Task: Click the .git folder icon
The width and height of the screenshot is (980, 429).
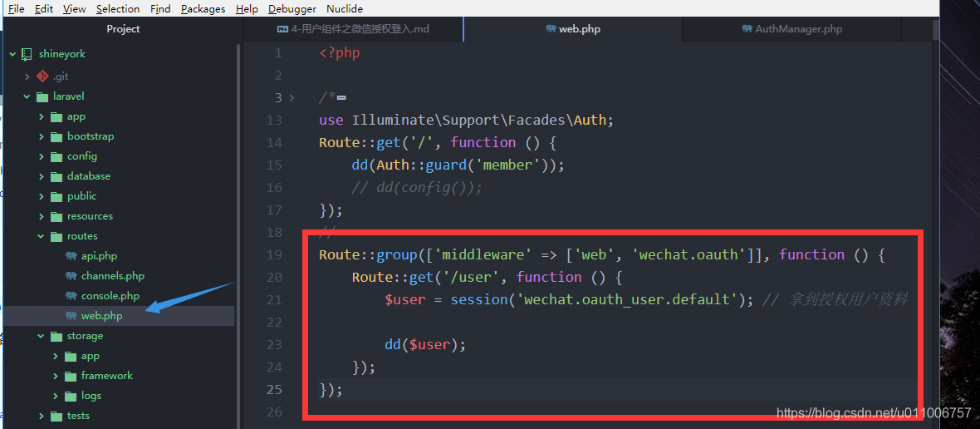Action: pyautogui.click(x=42, y=76)
